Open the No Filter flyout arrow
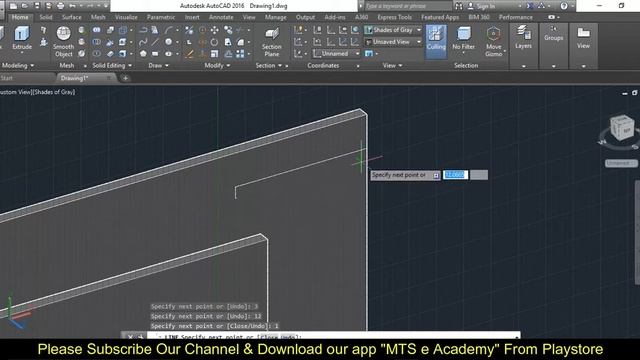640x360 pixels. [463, 53]
